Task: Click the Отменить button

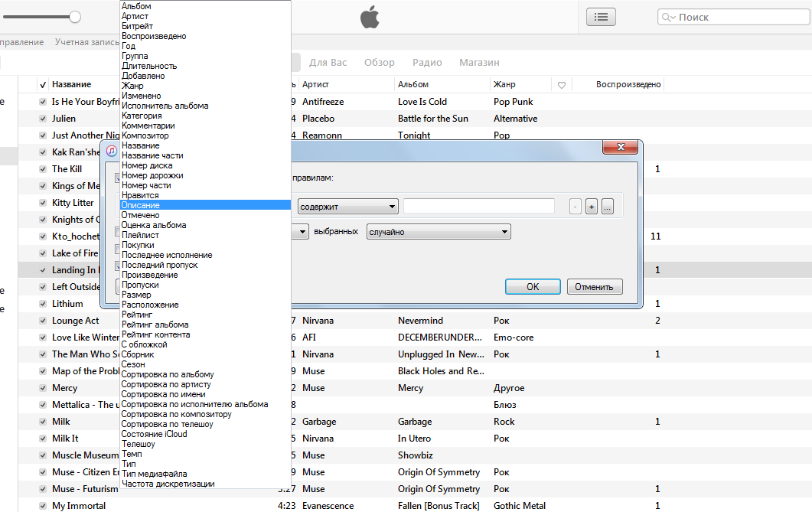Action: (594, 287)
